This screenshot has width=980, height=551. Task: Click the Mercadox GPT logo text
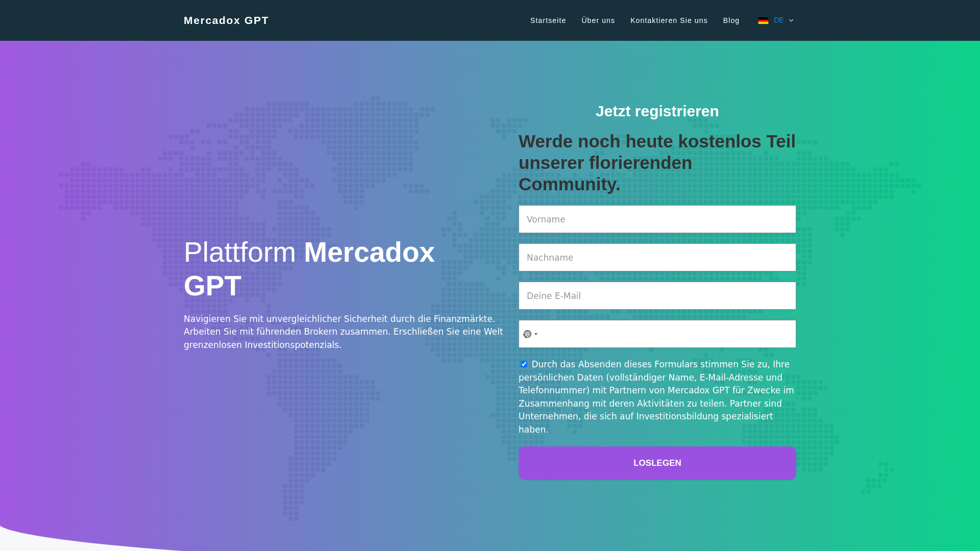point(226,20)
